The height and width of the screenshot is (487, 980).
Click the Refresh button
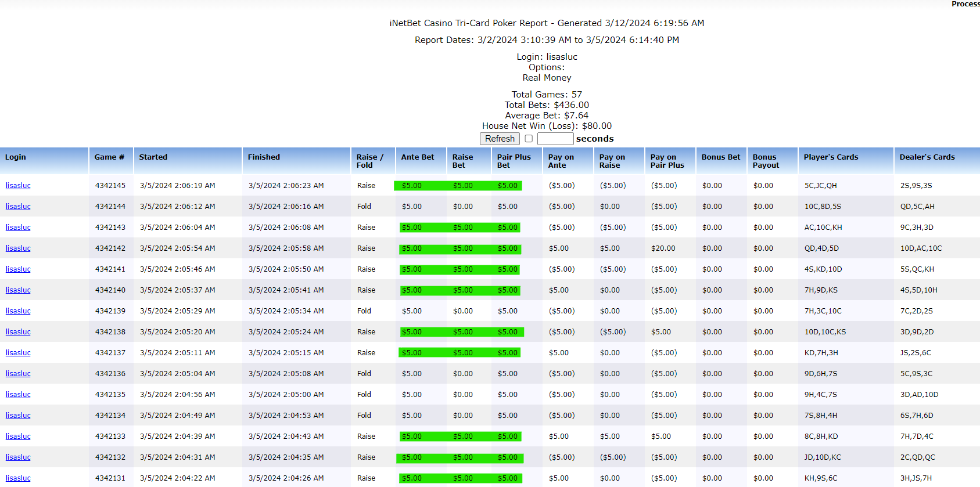click(x=500, y=139)
